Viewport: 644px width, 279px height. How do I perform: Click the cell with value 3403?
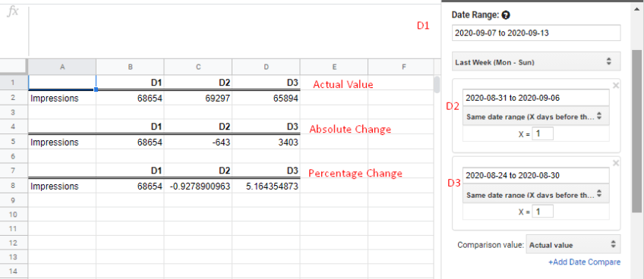[x=266, y=143]
